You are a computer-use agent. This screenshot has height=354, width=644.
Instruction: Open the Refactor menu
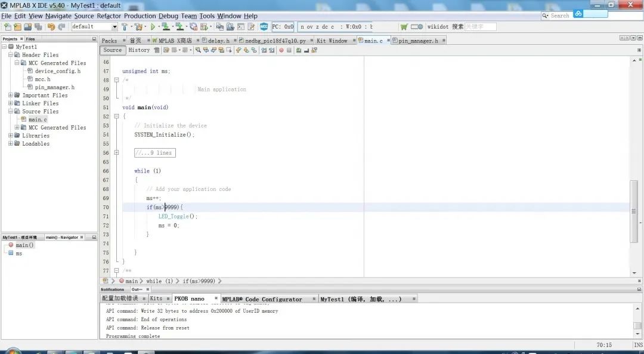point(109,16)
